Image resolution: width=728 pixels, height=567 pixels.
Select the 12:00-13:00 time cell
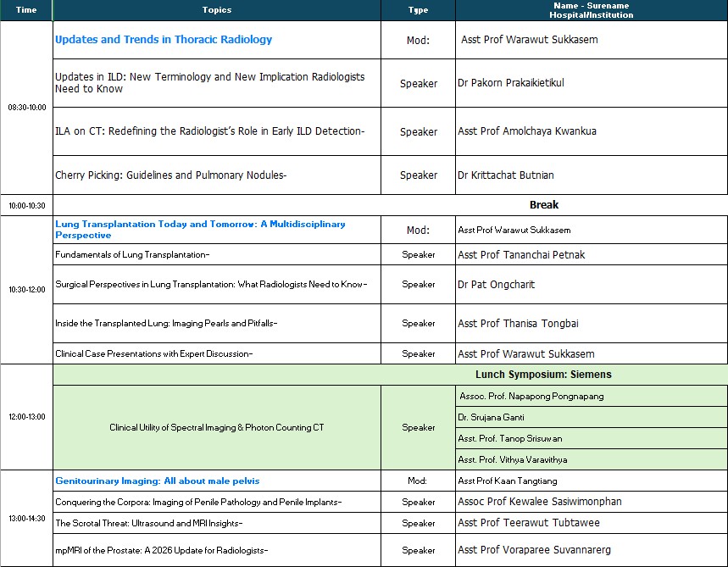click(27, 416)
